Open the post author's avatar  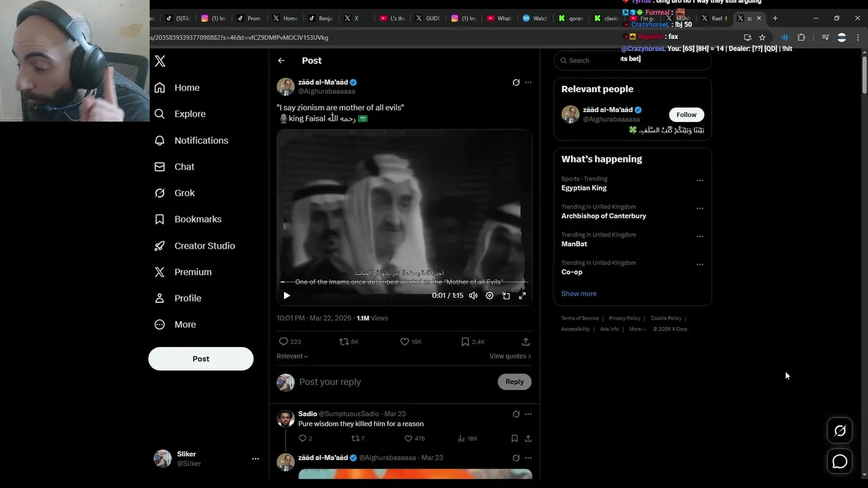click(285, 87)
